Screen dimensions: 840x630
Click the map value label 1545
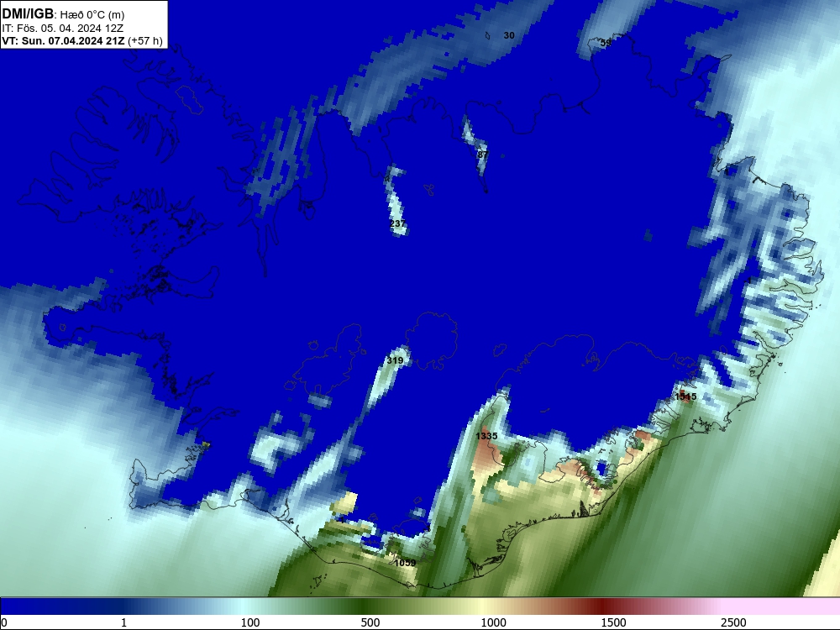tap(685, 396)
